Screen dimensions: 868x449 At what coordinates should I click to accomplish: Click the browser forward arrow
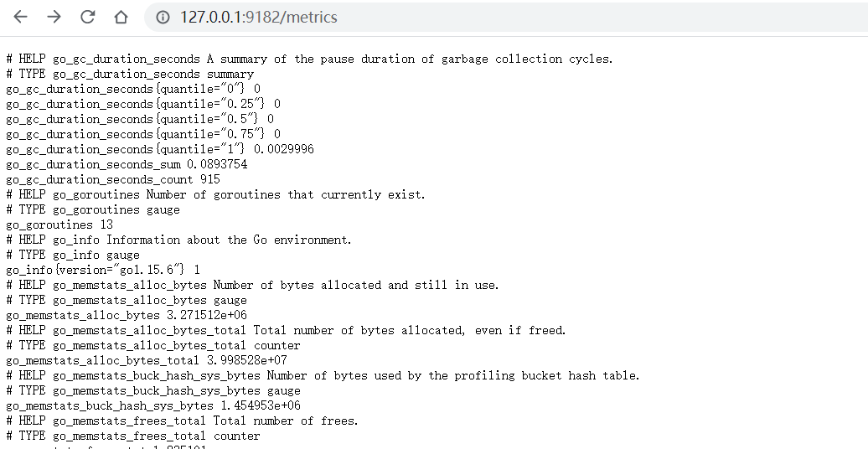[x=54, y=17]
